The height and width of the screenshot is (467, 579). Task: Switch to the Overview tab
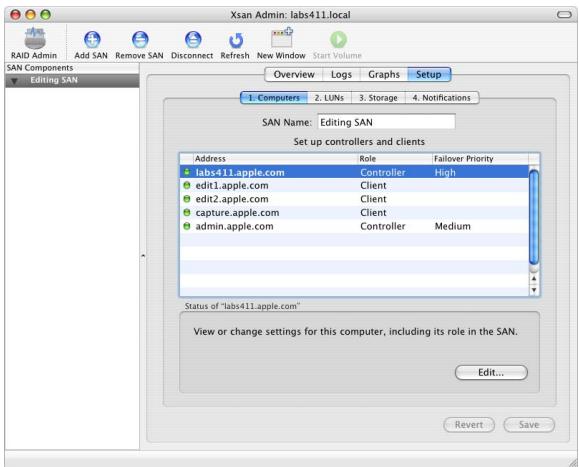point(294,75)
